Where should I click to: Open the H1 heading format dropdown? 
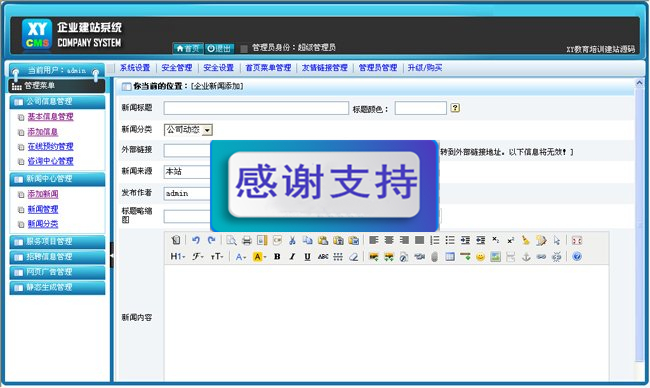(177, 257)
